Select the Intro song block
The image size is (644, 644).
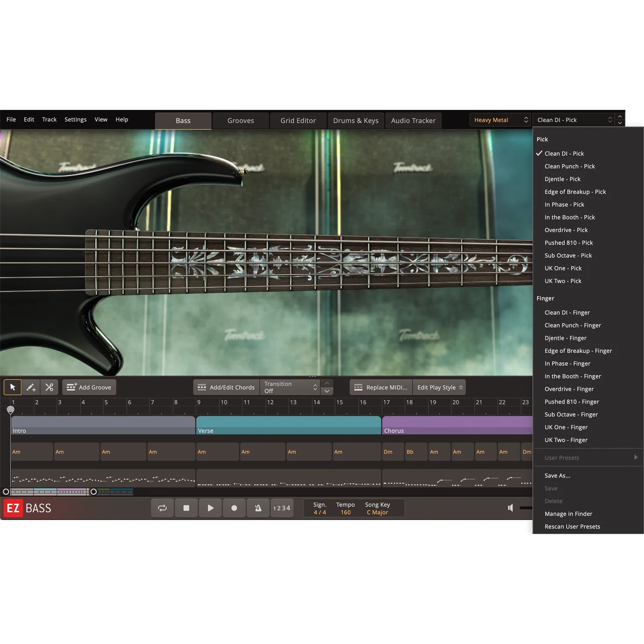pyautogui.click(x=103, y=425)
